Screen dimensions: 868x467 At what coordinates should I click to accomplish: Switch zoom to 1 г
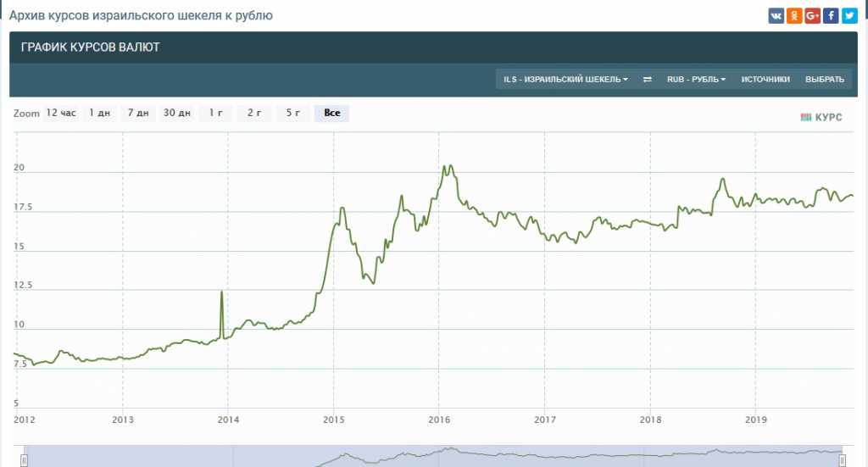click(216, 113)
